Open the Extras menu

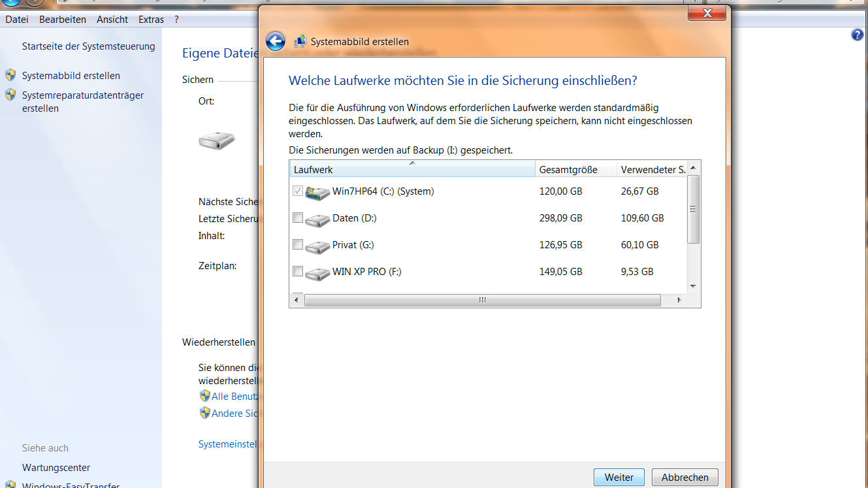(151, 20)
